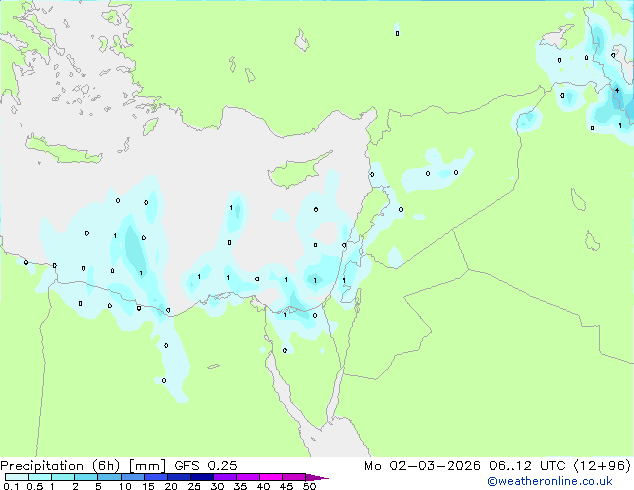Click the 0.1–0.5 mm legend color box
This screenshot has height=490, width=634.
click(x=17, y=477)
